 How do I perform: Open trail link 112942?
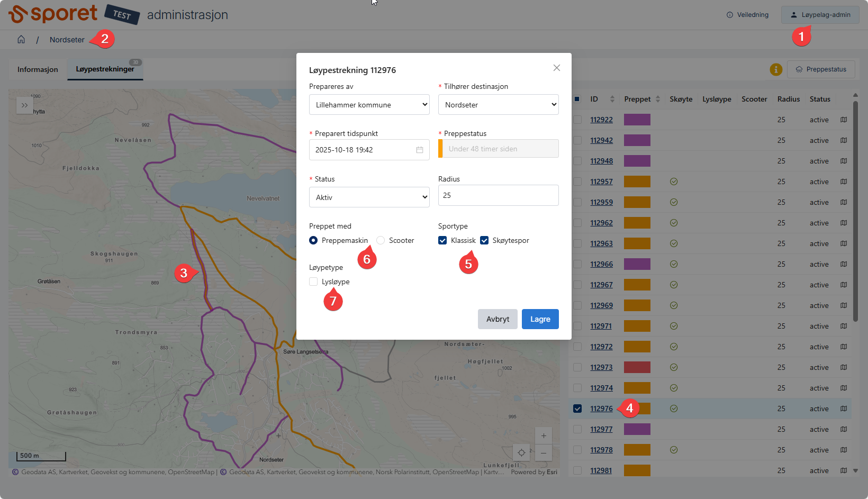(x=601, y=140)
